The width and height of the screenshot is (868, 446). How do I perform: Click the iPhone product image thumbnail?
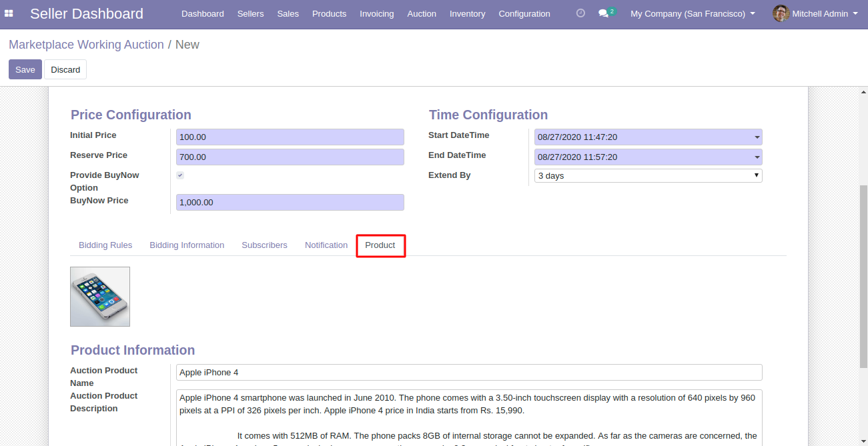tap(100, 297)
